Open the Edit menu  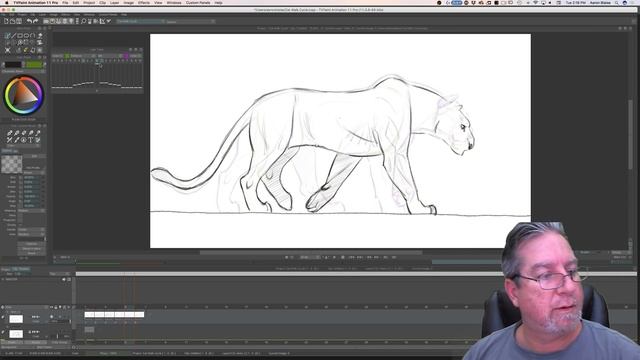[76, 2]
